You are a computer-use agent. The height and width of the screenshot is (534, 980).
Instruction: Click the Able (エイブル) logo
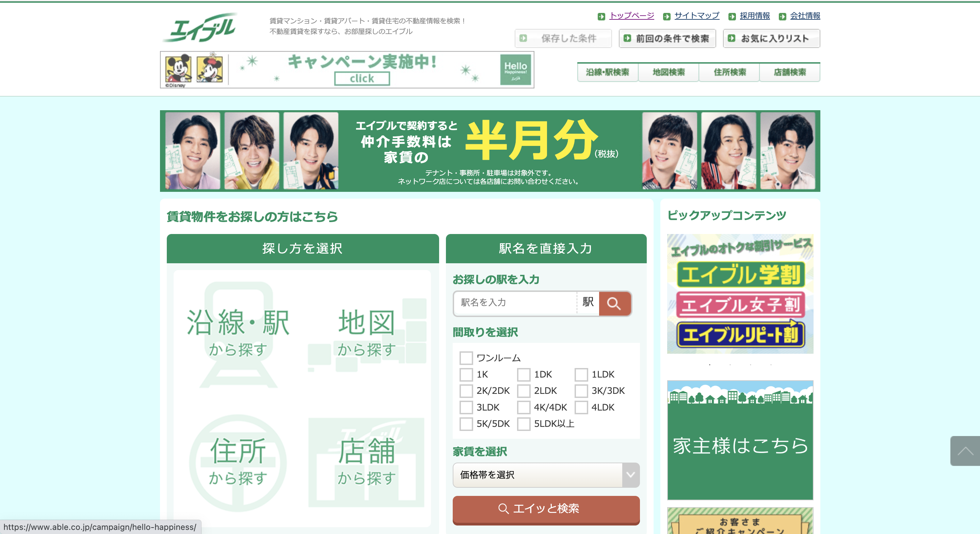pyautogui.click(x=200, y=27)
